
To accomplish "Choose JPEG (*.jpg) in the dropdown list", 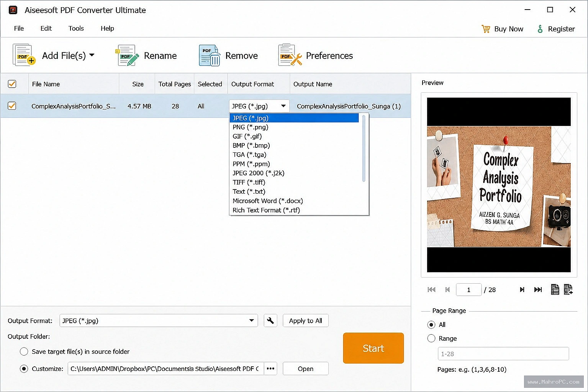I will pos(294,118).
